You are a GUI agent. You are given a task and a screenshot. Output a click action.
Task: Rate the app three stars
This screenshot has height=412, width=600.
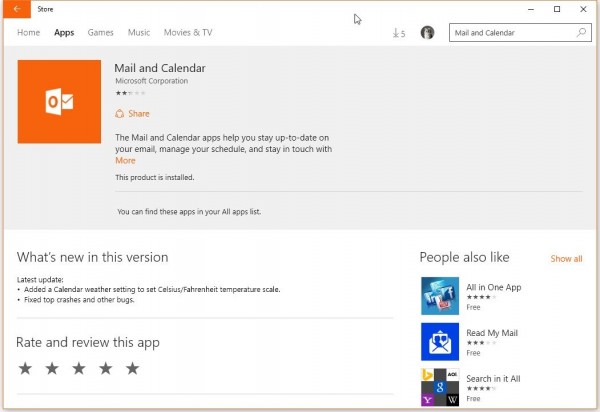pyautogui.click(x=79, y=368)
